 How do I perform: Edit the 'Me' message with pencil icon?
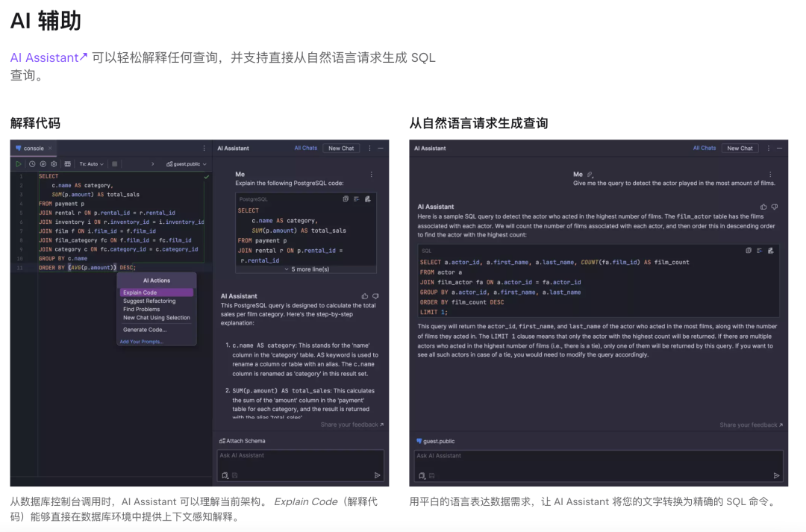(590, 175)
